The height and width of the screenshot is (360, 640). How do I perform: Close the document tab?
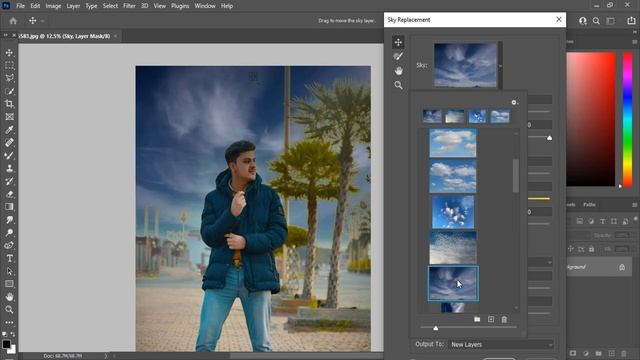(116, 36)
